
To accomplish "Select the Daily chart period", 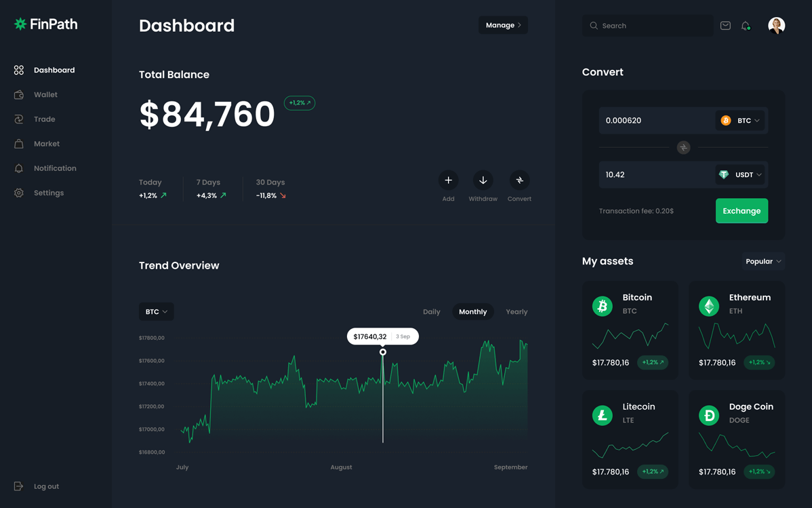I will 432,312.
